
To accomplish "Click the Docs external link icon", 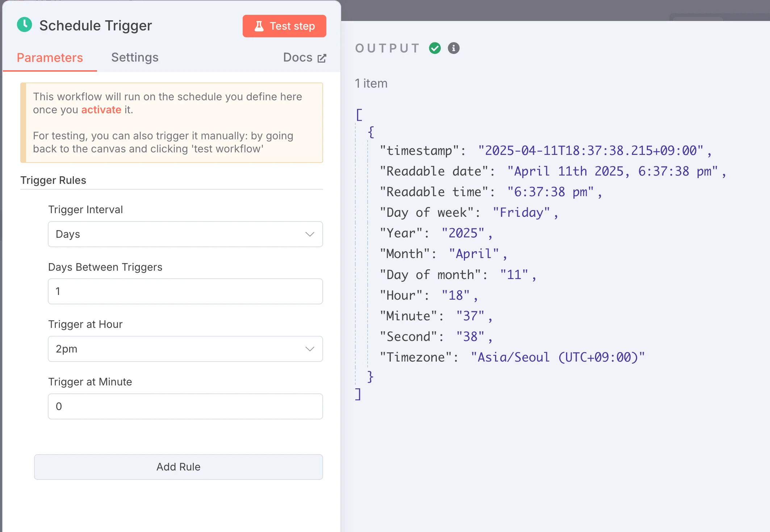I will point(322,58).
